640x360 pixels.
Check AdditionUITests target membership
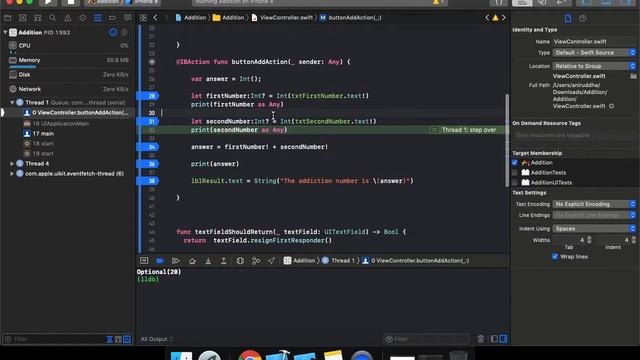(515, 182)
